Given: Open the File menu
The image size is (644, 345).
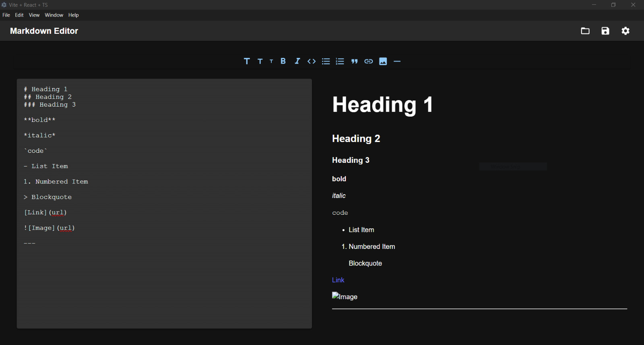Looking at the screenshot, I should tap(6, 15).
